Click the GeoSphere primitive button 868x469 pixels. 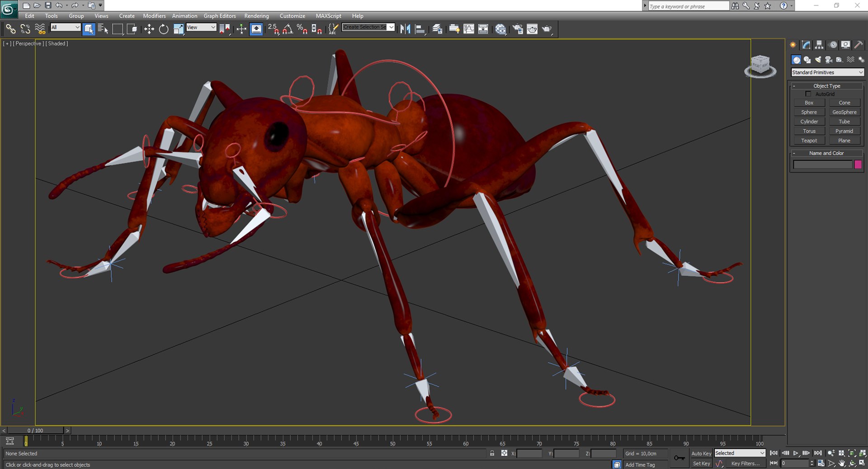[x=844, y=112]
